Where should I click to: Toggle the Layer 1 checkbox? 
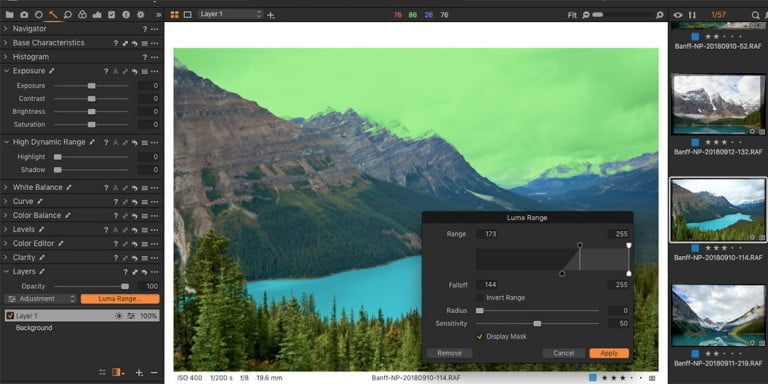click(10, 316)
